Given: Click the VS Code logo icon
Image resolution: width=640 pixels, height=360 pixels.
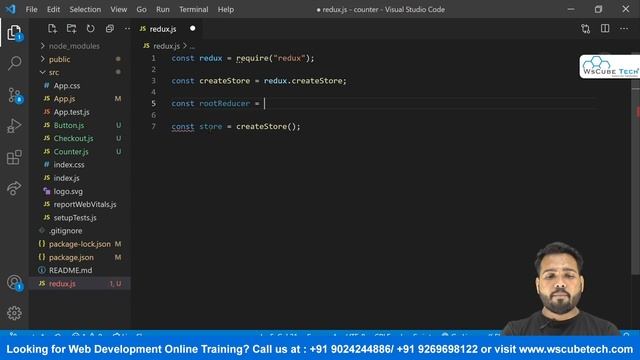Looking at the screenshot, I should 10,9.
